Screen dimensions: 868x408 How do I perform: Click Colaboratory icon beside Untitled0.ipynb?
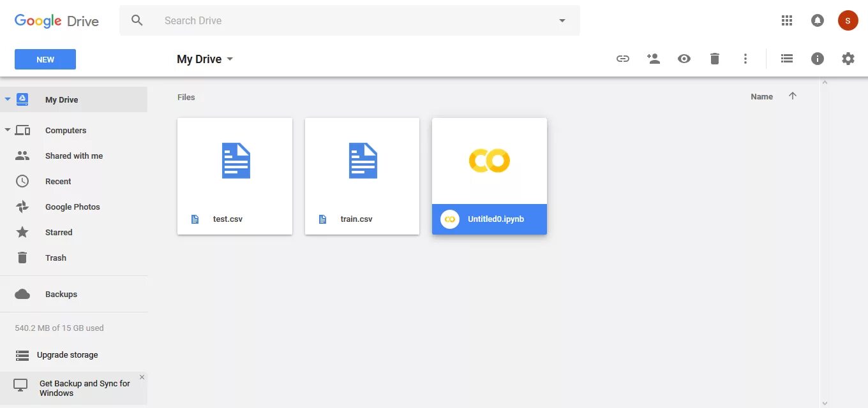[450, 219]
